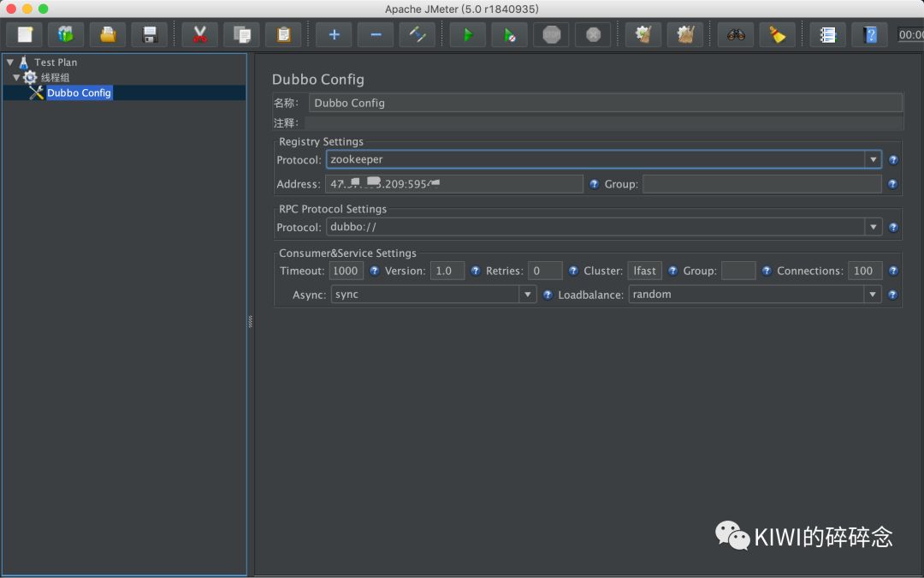Click the elapsed time display 00:0
This screenshot has height=578, width=924.
[910, 35]
